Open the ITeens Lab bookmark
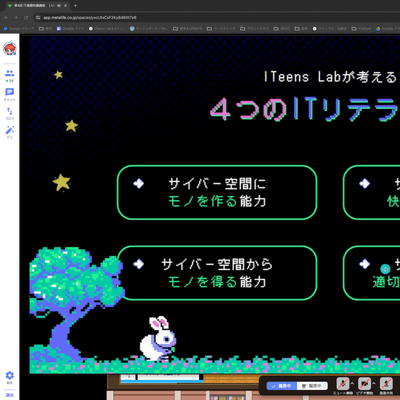 (x=107, y=29)
